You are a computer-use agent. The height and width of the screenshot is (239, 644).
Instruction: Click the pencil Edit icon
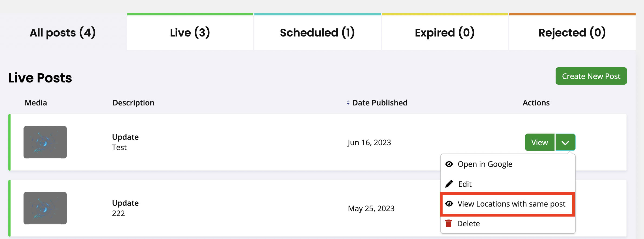449,184
